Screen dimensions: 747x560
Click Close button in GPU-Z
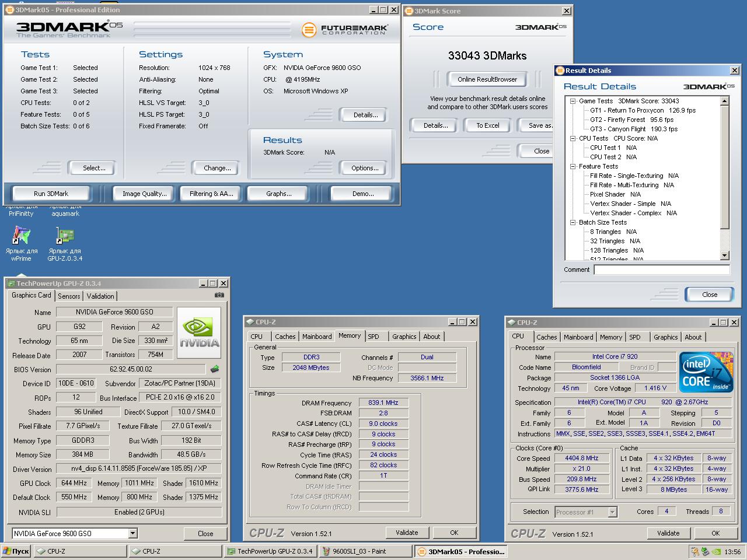(205, 534)
